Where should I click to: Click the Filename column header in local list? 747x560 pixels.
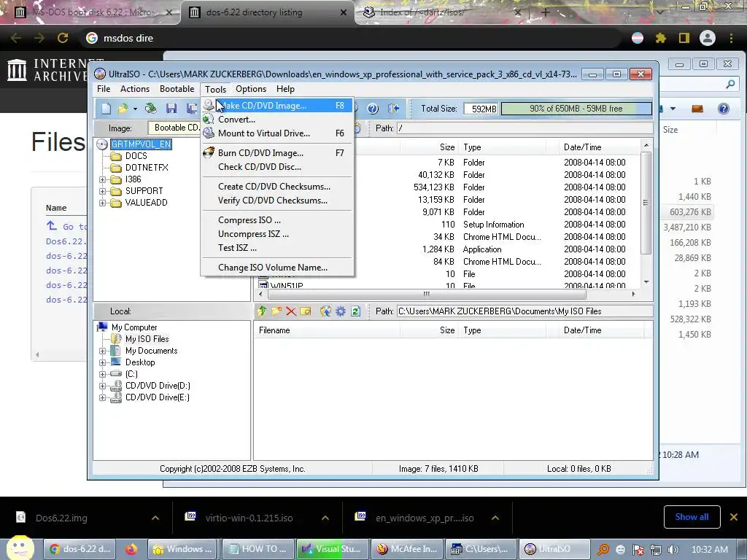[327, 330]
